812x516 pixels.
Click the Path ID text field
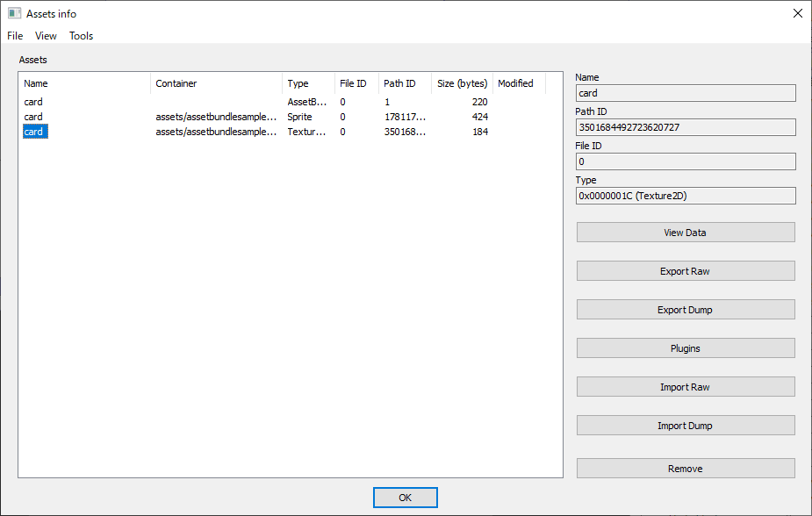coord(685,127)
